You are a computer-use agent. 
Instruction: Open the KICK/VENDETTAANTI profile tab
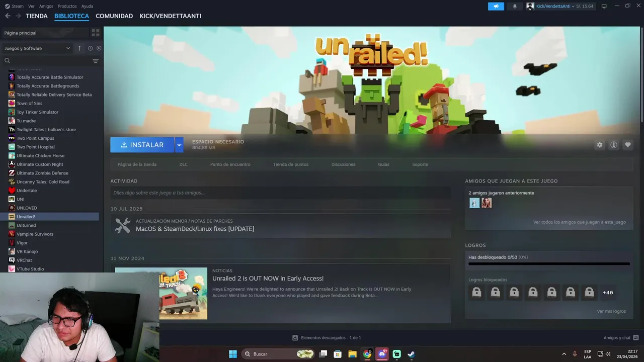coord(171,16)
